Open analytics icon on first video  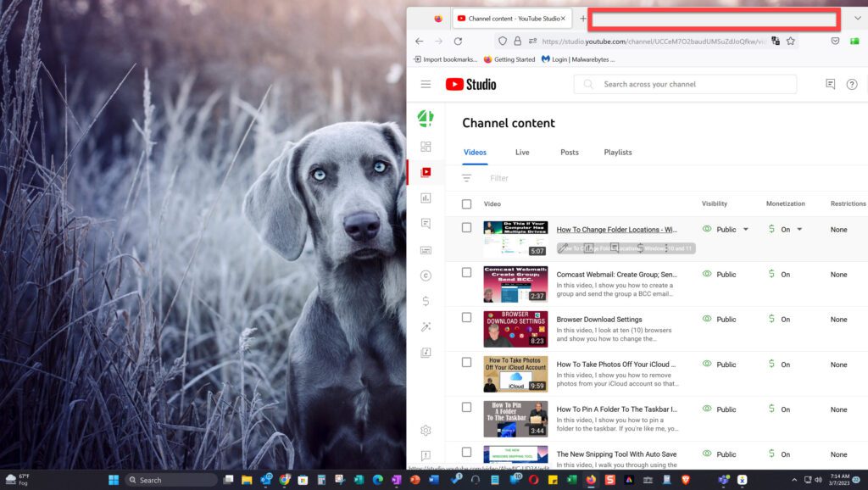(589, 248)
